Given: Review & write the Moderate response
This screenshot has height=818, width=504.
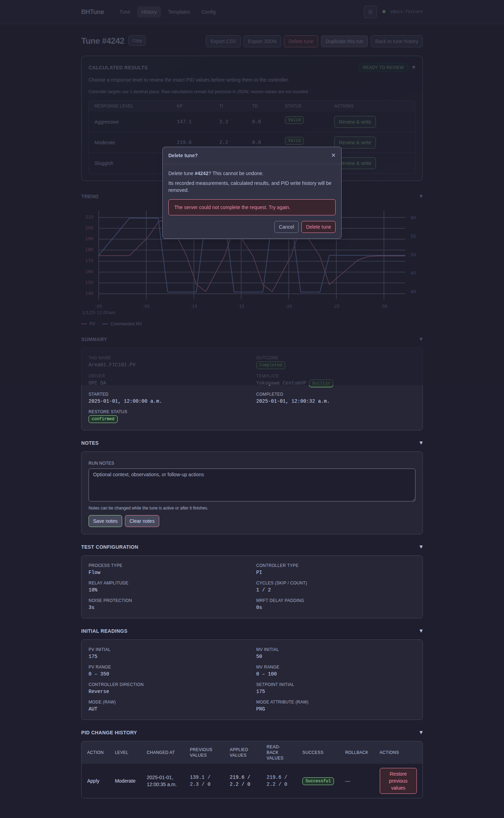Looking at the screenshot, I should (x=355, y=143).
